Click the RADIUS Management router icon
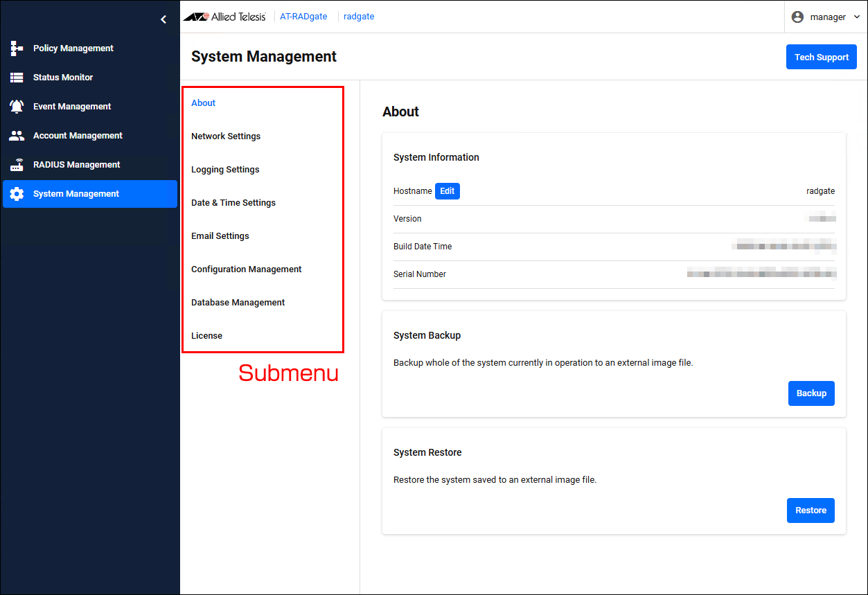Viewport: 868px width, 595px height. (x=17, y=165)
